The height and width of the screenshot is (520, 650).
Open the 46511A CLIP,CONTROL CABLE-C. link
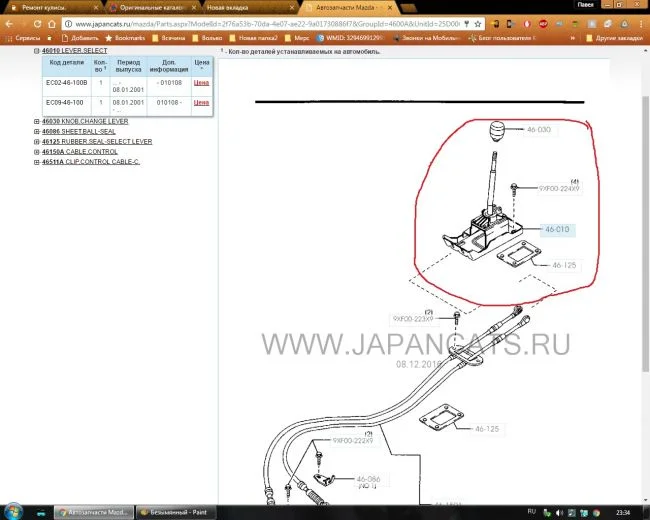click(x=90, y=161)
